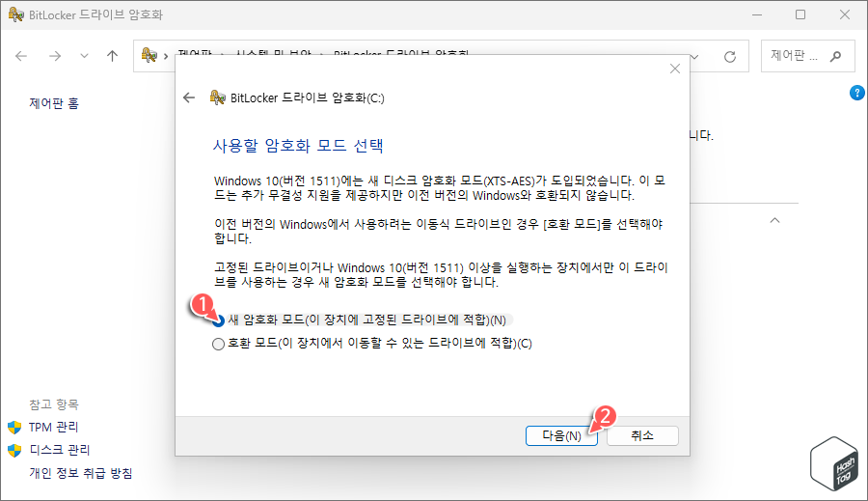Open 제어판 홈 link

click(54, 103)
